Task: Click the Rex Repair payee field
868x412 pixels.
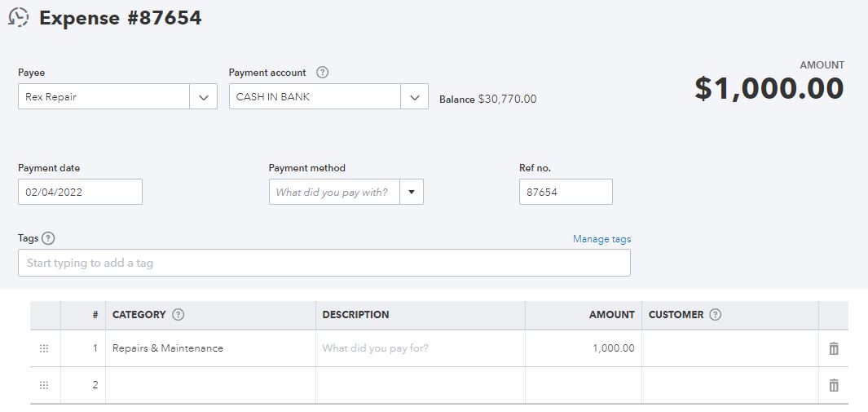Action: [103, 97]
